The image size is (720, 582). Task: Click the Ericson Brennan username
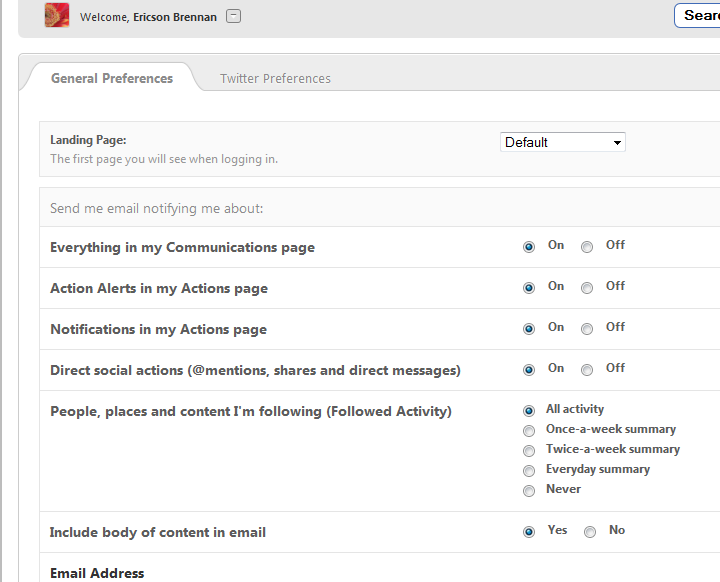pos(175,17)
